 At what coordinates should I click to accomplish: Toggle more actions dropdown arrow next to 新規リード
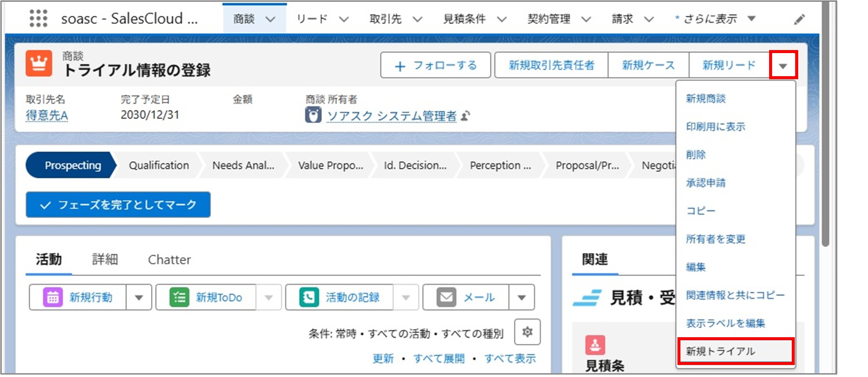tap(783, 65)
